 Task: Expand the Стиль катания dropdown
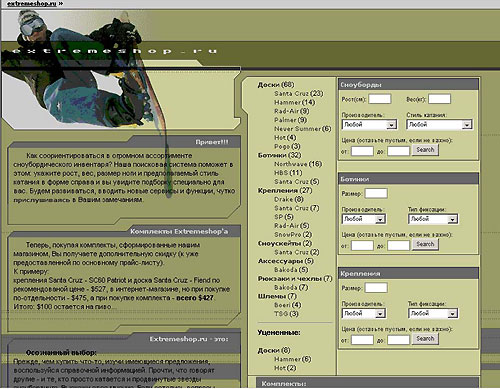tap(439, 125)
